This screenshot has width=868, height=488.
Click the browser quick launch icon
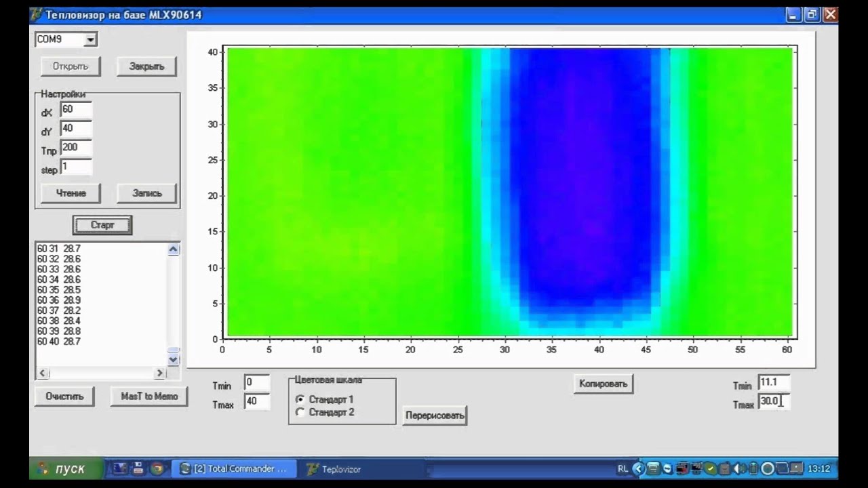click(157, 468)
